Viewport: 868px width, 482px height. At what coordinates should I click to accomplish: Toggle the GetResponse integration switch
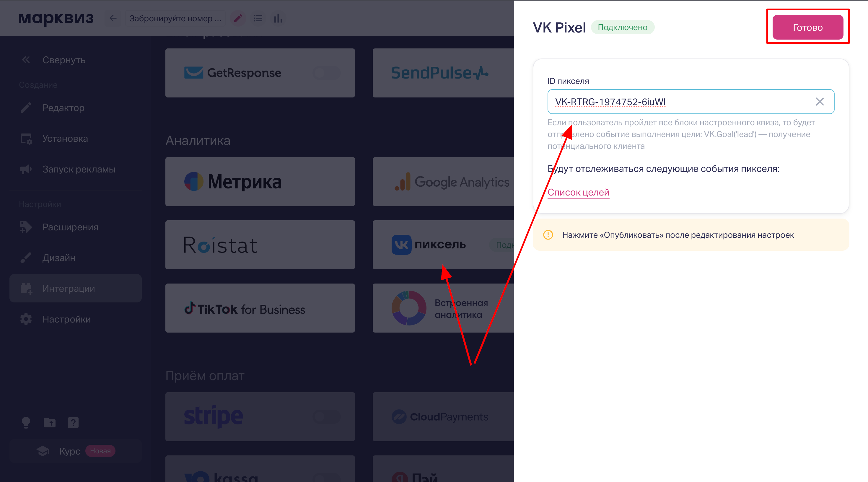click(x=326, y=73)
